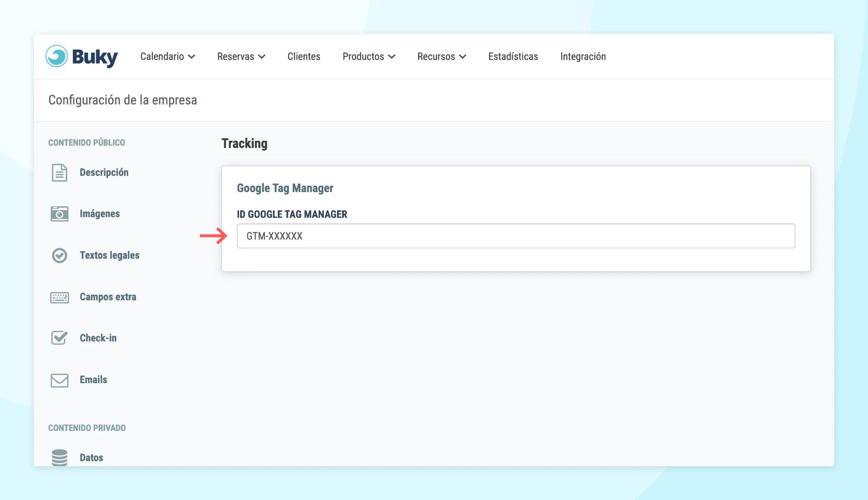The width and height of the screenshot is (868, 500).
Task: Focus the ID Google Tag Manager field
Action: 516,236
